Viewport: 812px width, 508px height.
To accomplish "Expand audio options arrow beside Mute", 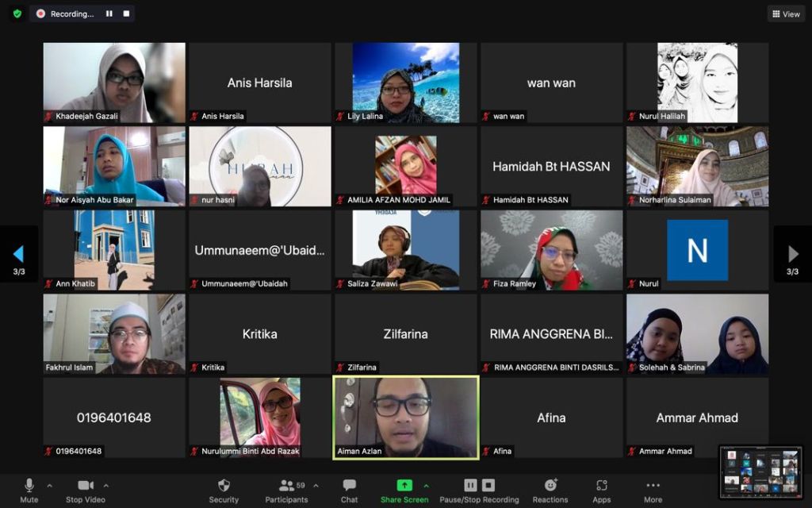I will [49, 485].
